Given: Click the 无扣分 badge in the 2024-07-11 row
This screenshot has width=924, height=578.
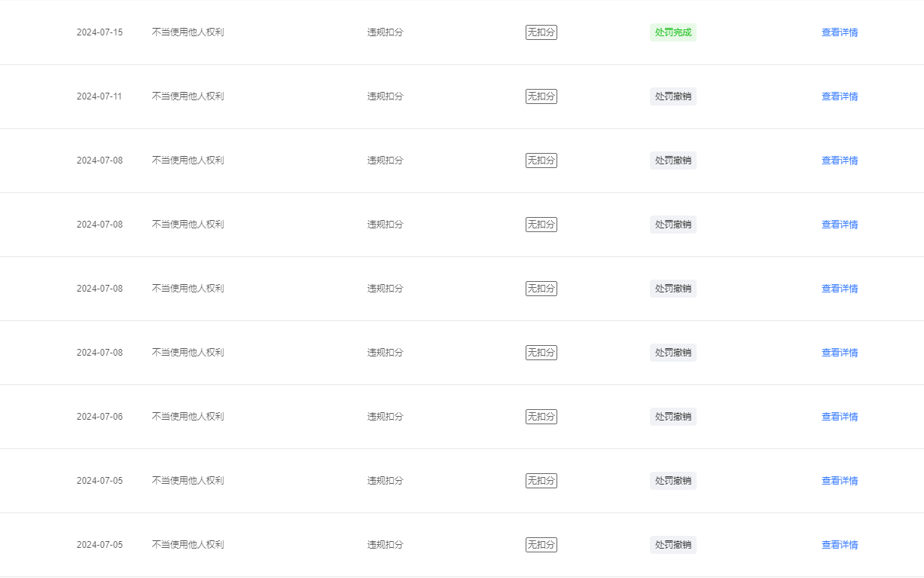Looking at the screenshot, I should (541, 96).
